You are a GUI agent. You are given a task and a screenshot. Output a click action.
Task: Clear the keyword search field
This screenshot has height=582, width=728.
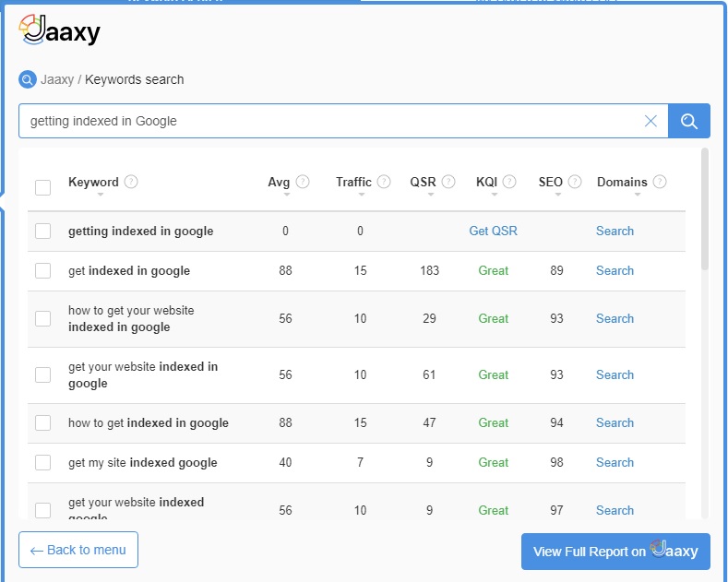point(650,121)
